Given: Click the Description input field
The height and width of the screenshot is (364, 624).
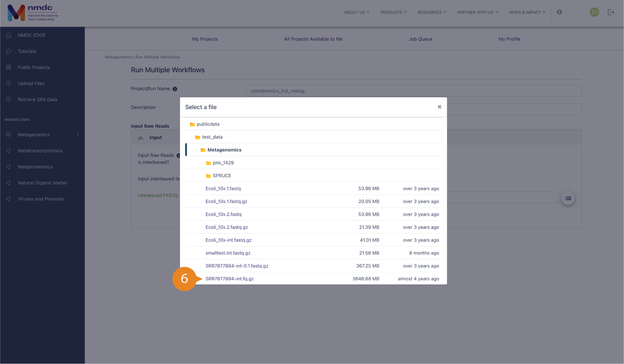Looking at the screenshot, I should [514, 109].
